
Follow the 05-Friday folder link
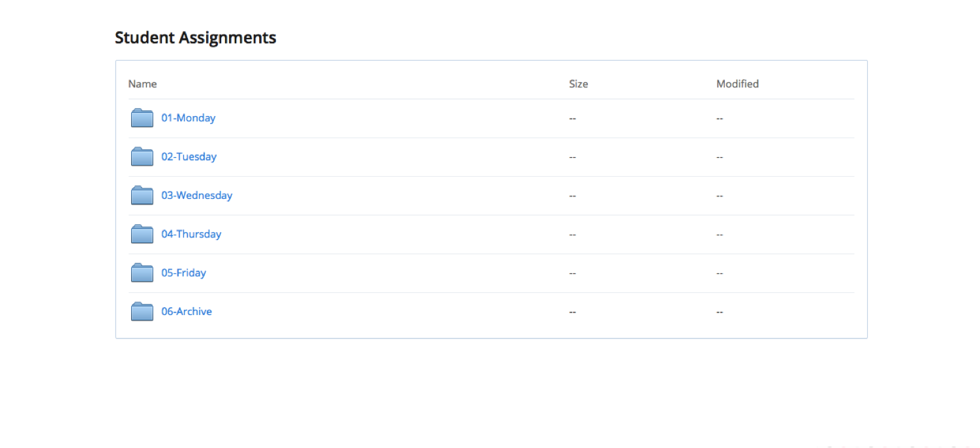[x=183, y=273]
